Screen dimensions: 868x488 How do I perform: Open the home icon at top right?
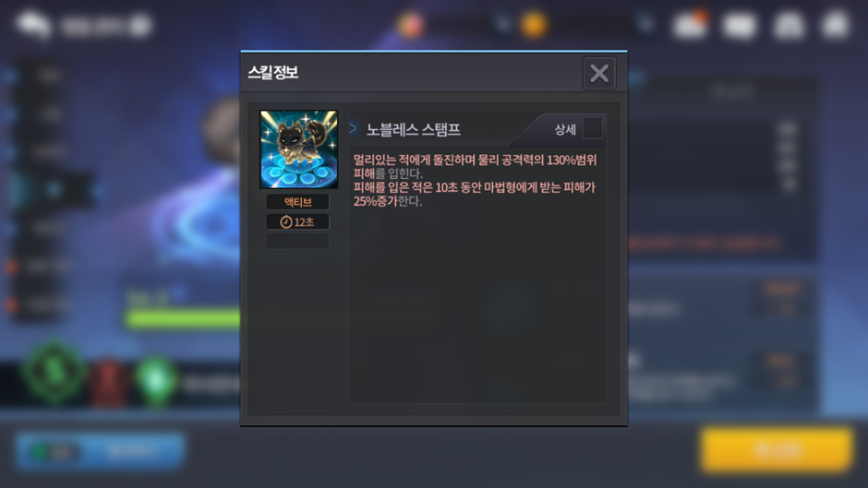pyautogui.click(x=836, y=25)
